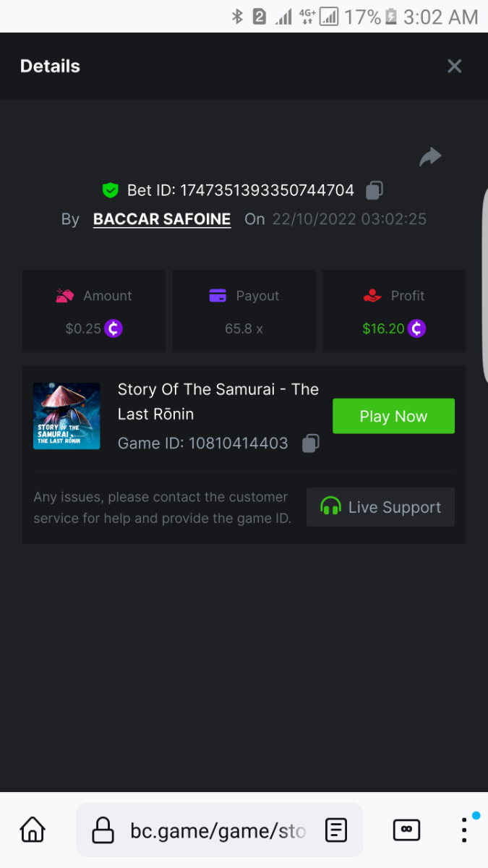The image size is (488, 868).
Task: Tap the battery status indicator
Action: point(390,17)
